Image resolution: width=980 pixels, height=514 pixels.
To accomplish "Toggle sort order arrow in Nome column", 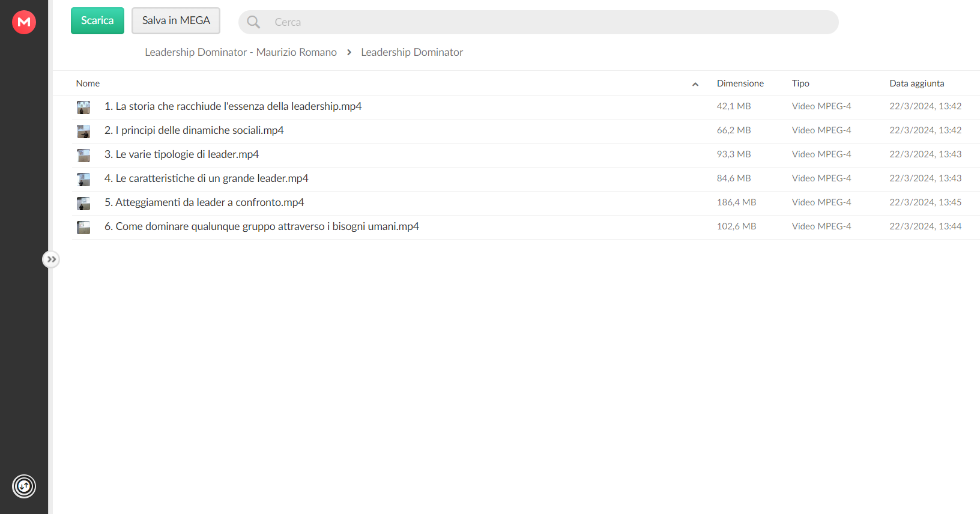I will (695, 84).
